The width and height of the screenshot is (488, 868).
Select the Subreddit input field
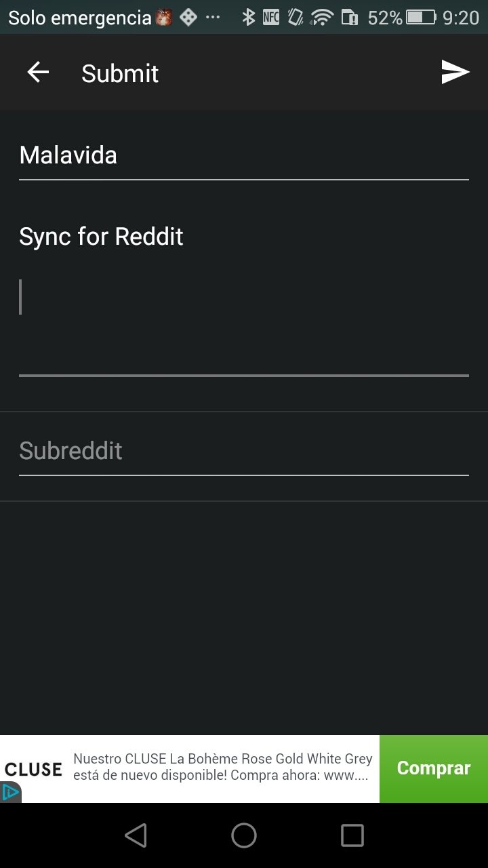[244, 452]
